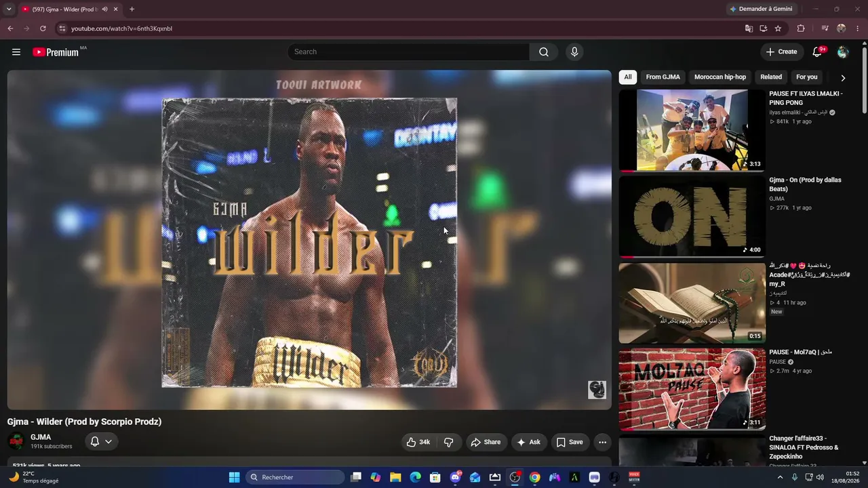Open Task View from the taskbar

click(356, 477)
